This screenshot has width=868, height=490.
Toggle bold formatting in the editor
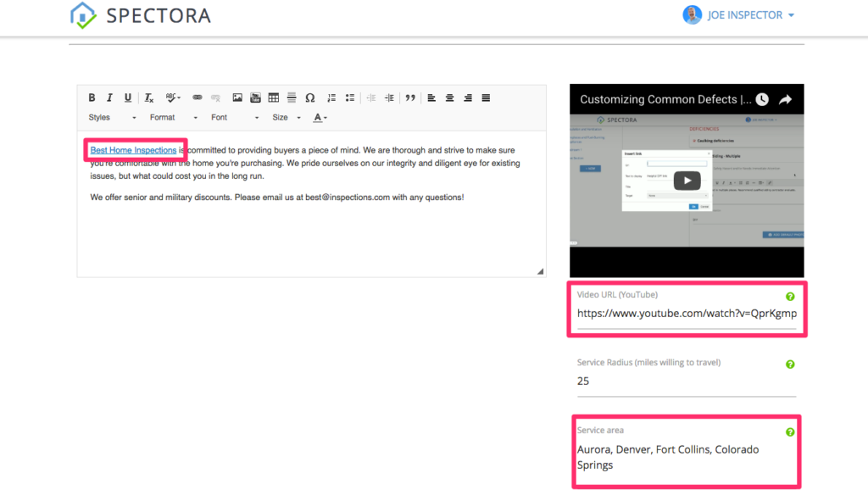(92, 97)
